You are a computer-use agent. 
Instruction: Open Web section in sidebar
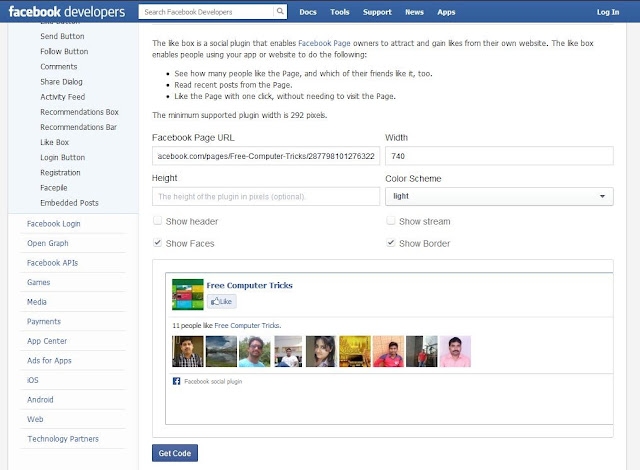coord(35,419)
